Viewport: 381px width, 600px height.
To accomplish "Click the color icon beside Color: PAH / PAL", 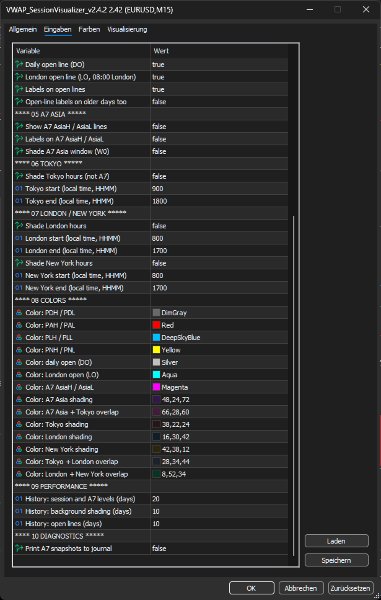I will (19, 325).
